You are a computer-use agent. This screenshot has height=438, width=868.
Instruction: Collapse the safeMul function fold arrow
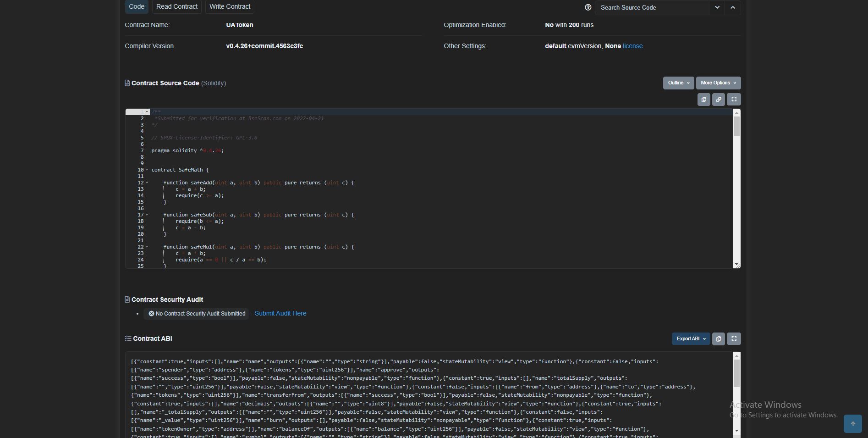[x=147, y=247]
